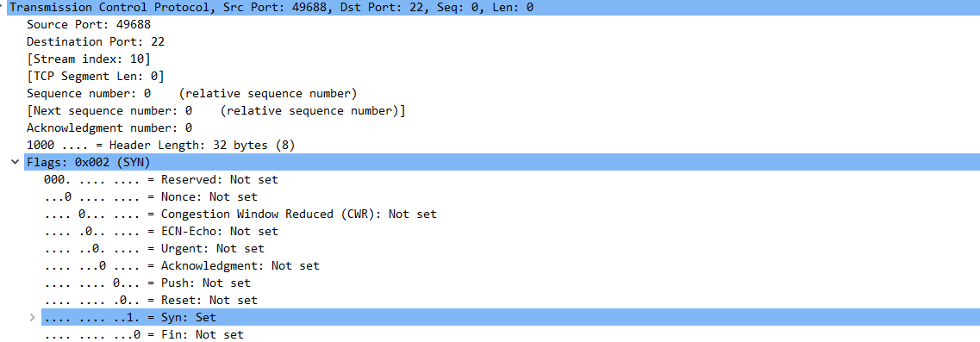Select the TCP Segment Len row
Image resolution: width=980 pixels, height=342 pixels.
click(95, 77)
